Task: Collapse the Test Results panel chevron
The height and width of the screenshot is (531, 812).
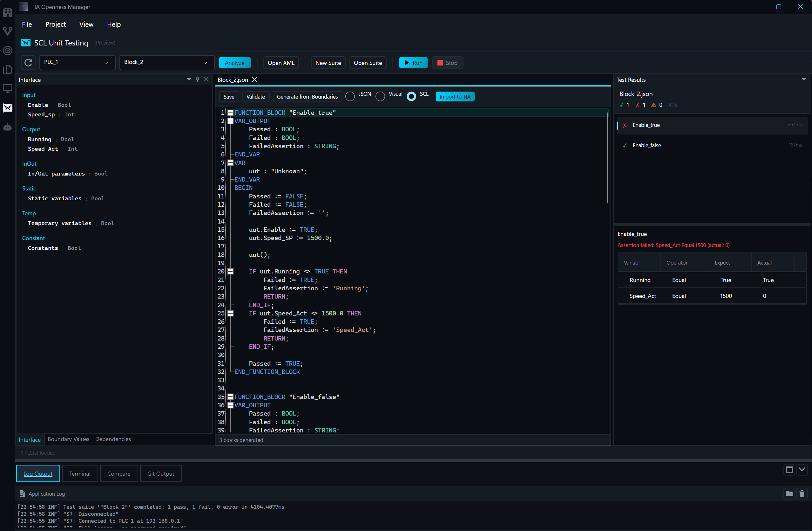Action: coord(804,79)
